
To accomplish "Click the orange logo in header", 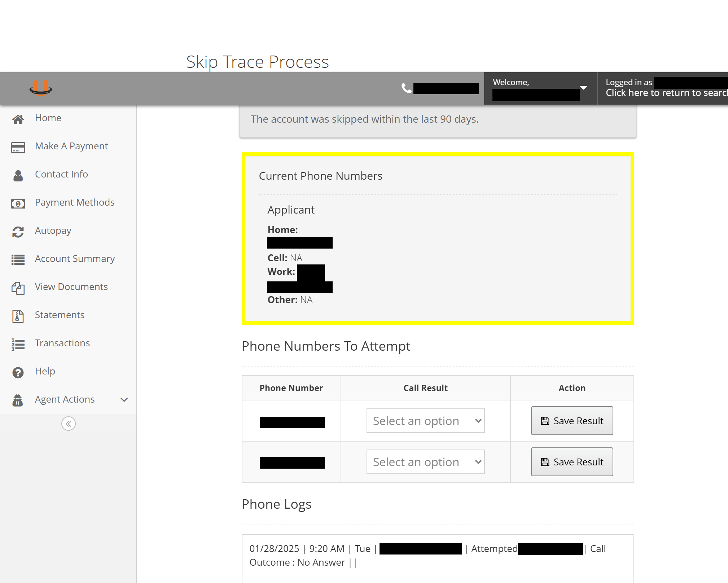I will tap(41, 88).
